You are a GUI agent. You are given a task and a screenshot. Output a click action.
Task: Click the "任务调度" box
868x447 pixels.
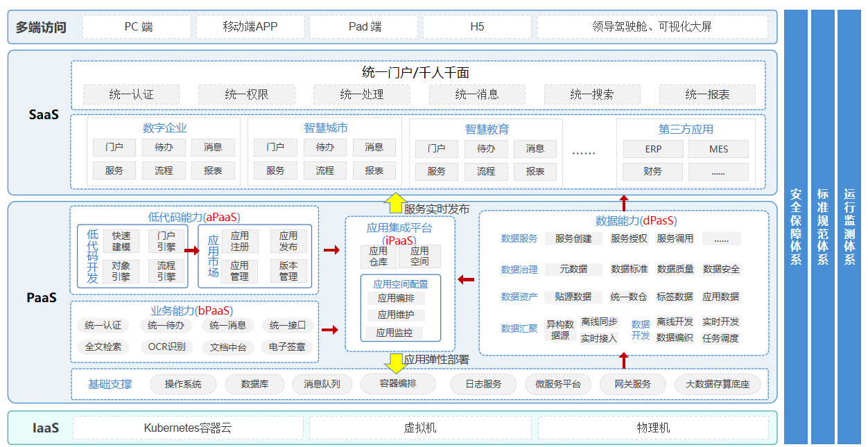[x=721, y=338]
